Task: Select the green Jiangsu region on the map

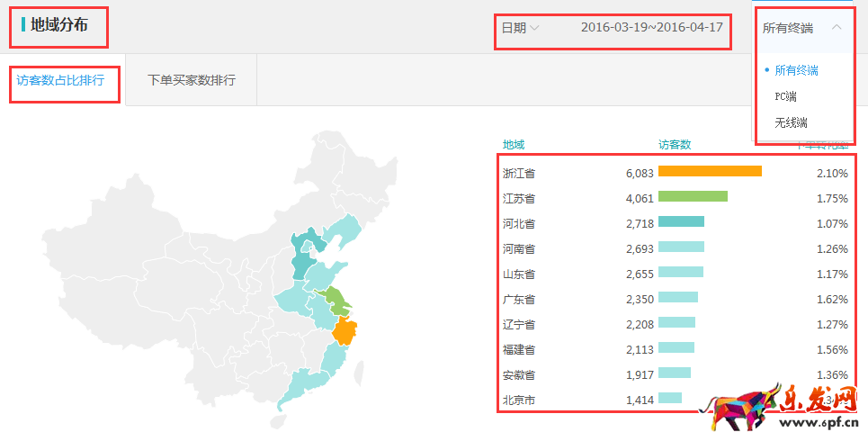Action: 338,300
